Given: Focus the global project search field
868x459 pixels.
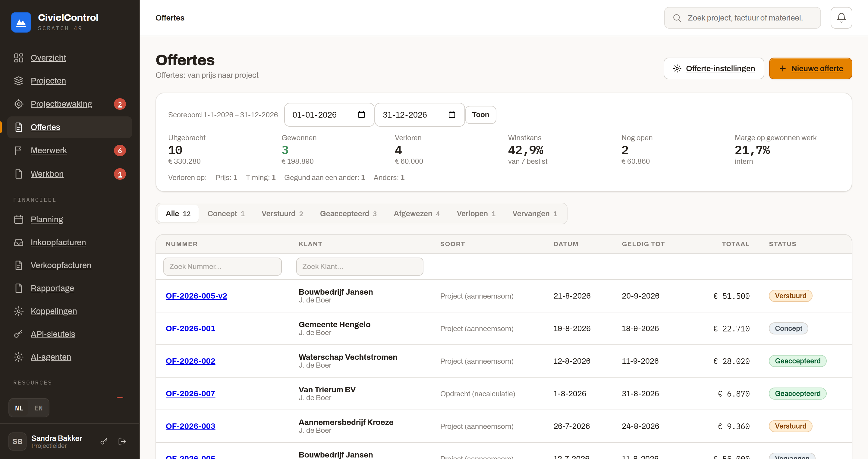Looking at the screenshot, I should tap(742, 18).
